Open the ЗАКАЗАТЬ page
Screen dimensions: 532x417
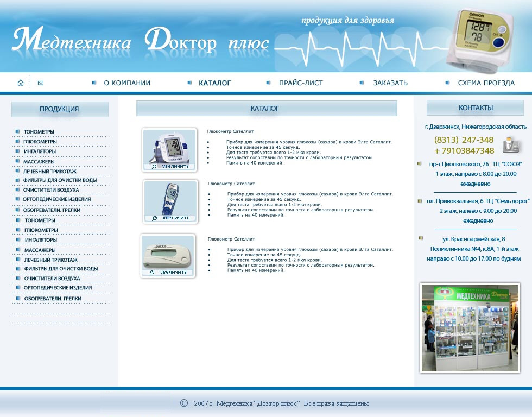tap(390, 83)
